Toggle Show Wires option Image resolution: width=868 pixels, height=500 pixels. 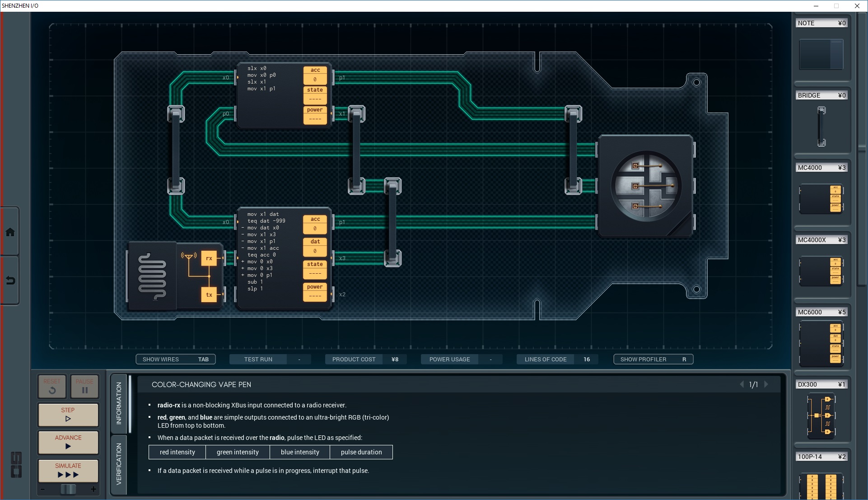(175, 360)
